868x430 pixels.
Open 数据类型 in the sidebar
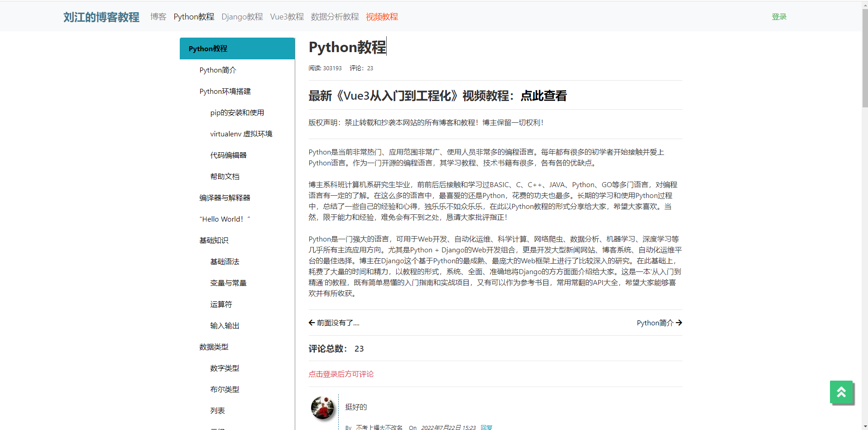pos(214,347)
